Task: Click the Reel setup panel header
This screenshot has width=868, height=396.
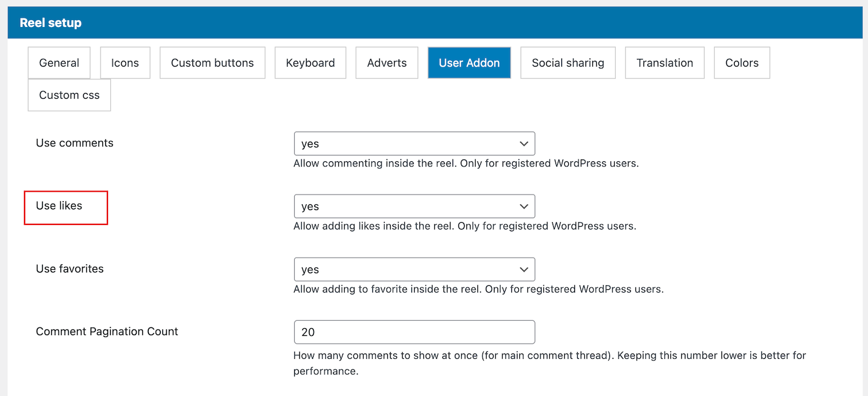Action: [51, 23]
